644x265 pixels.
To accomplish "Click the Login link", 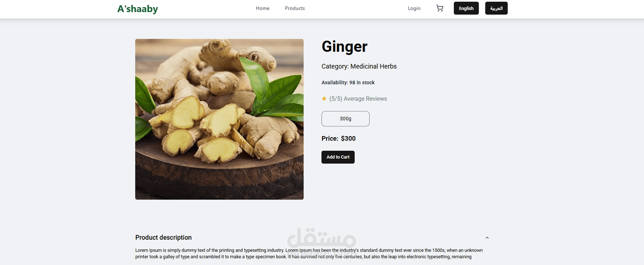I will [x=414, y=8].
